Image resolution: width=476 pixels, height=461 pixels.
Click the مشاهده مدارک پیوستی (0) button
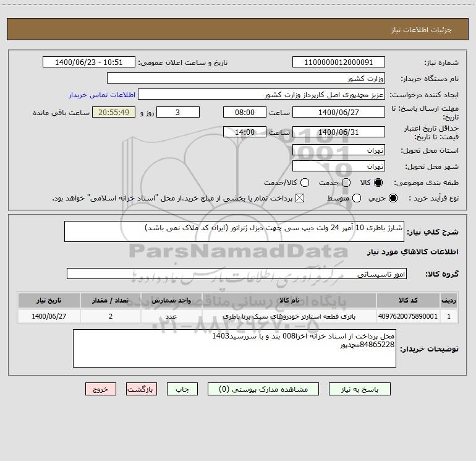pos(263,389)
